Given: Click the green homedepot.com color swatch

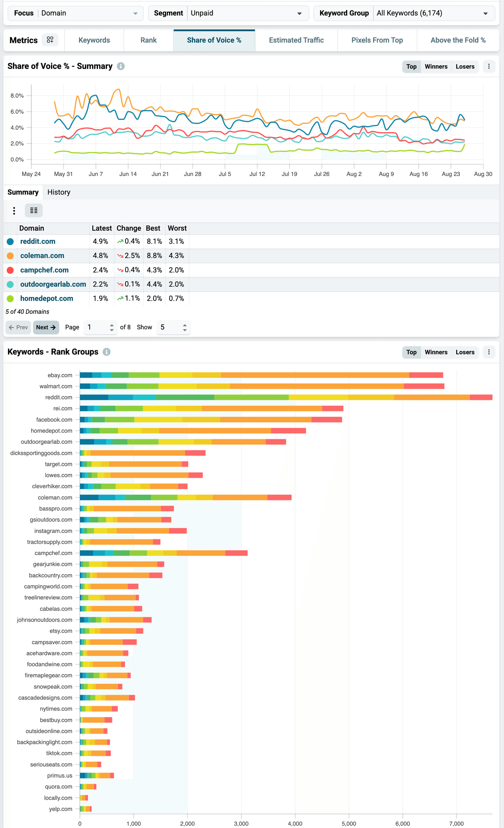Looking at the screenshot, I should 10,298.
